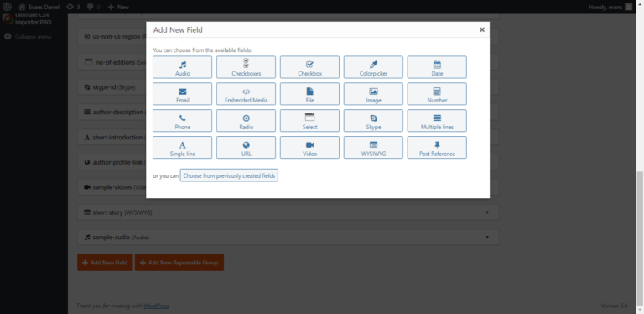Image resolution: width=644 pixels, height=314 pixels.
Task: Select the Video field type
Action: [x=309, y=147]
